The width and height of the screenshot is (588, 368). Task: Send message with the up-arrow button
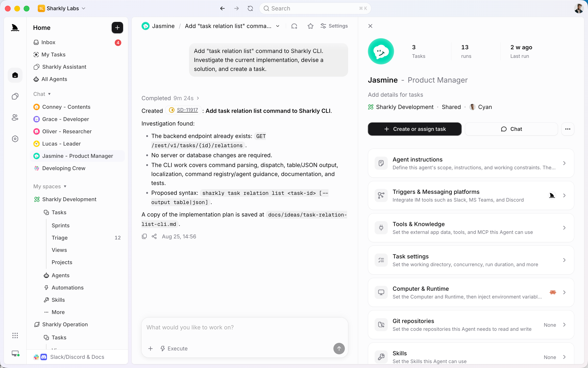click(339, 349)
